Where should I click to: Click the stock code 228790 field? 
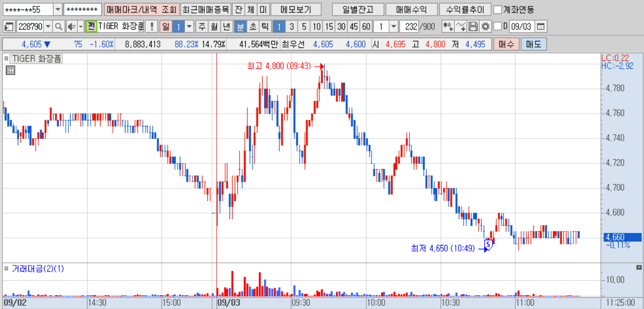[x=30, y=27]
